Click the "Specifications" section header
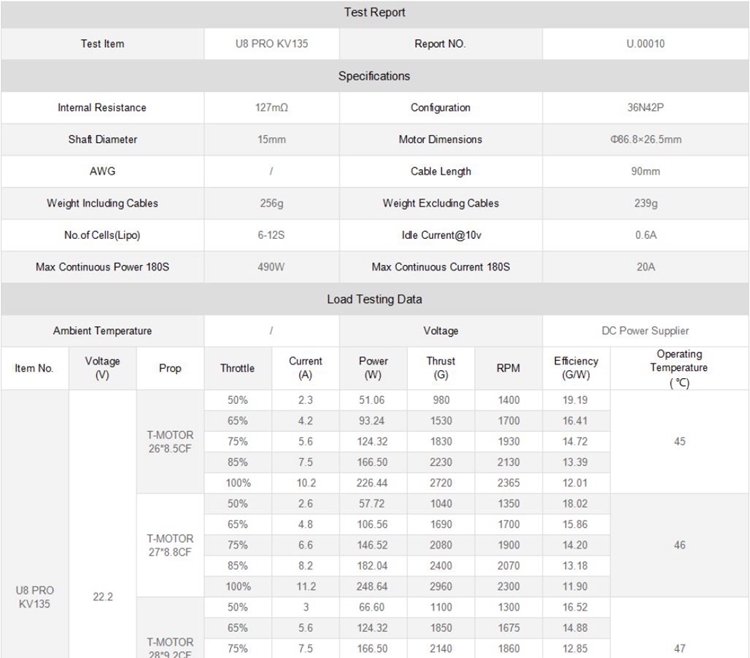The image size is (750, 658). pos(374,76)
